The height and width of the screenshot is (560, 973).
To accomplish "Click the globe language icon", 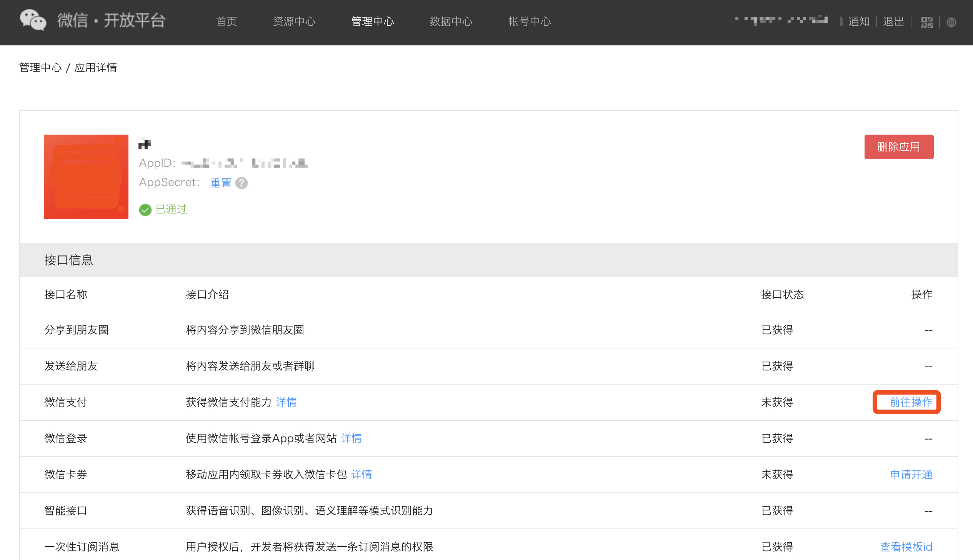I will click(952, 22).
